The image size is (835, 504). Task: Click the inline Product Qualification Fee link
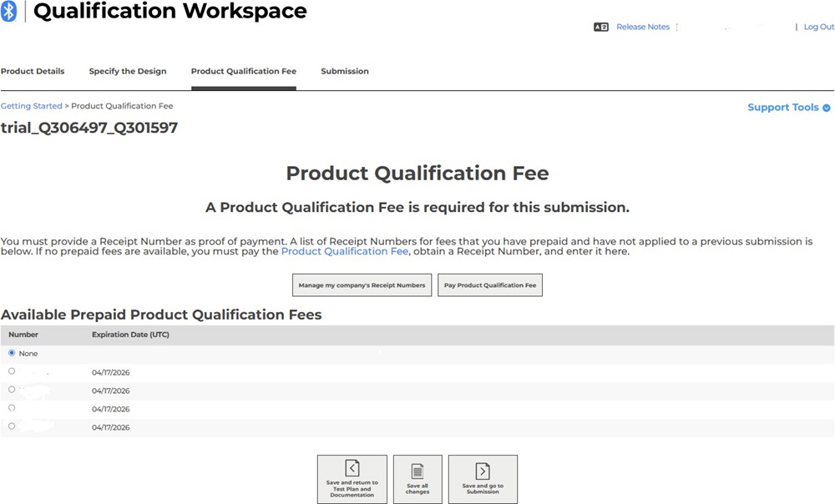click(x=345, y=251)
